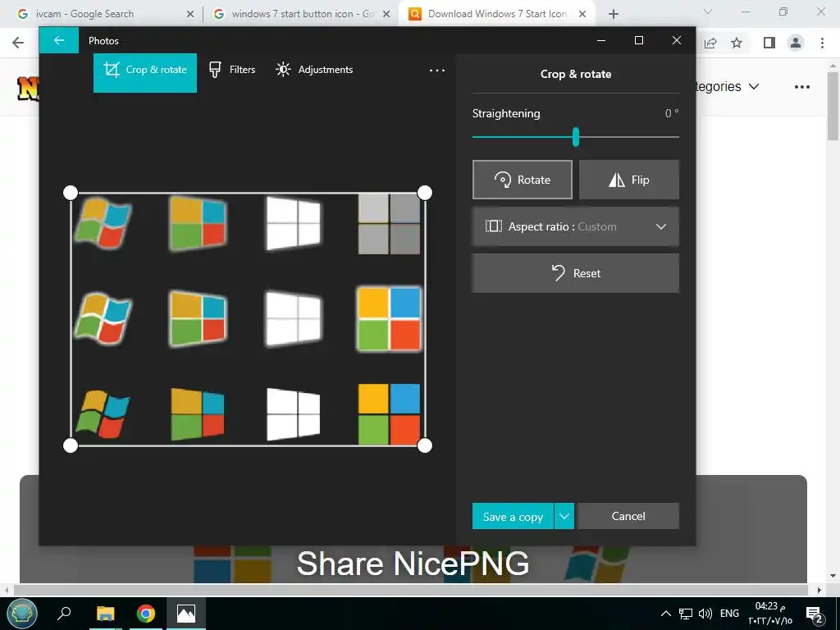This screenshot has height=630, width=840.
Task: Go back in Chrome browser
Action: (18, 43)
